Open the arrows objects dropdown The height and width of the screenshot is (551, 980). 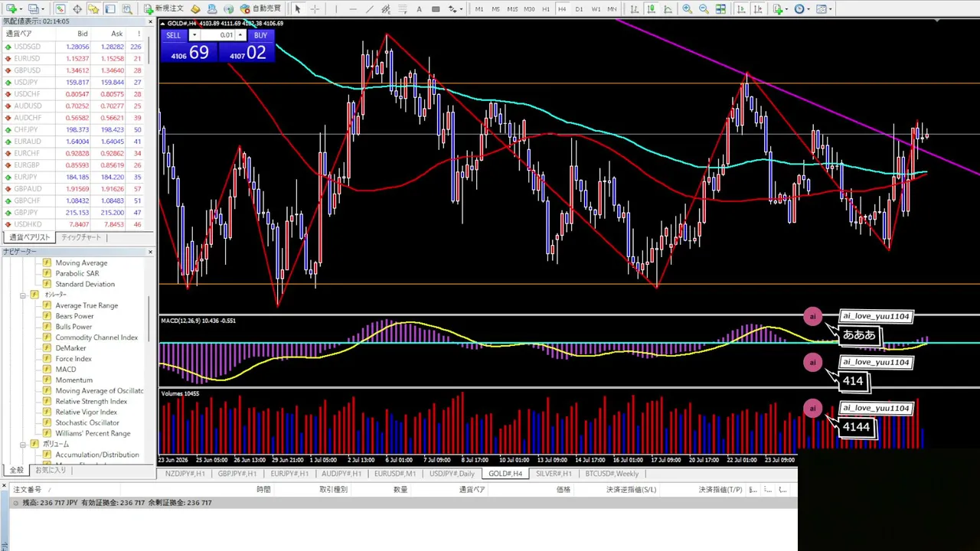pos(455,9)
